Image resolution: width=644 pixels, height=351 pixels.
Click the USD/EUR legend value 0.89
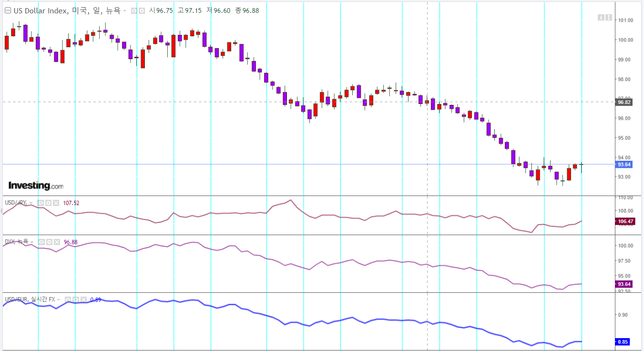coord(95,299)
